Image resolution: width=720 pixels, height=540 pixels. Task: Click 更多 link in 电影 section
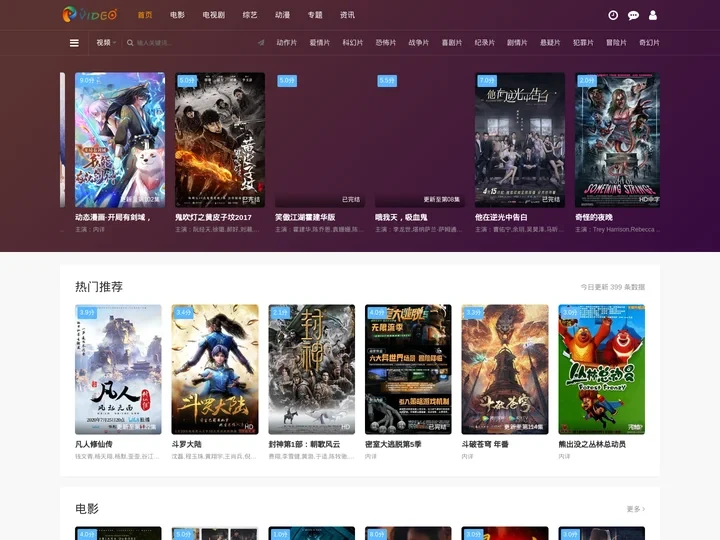(636, 509)
